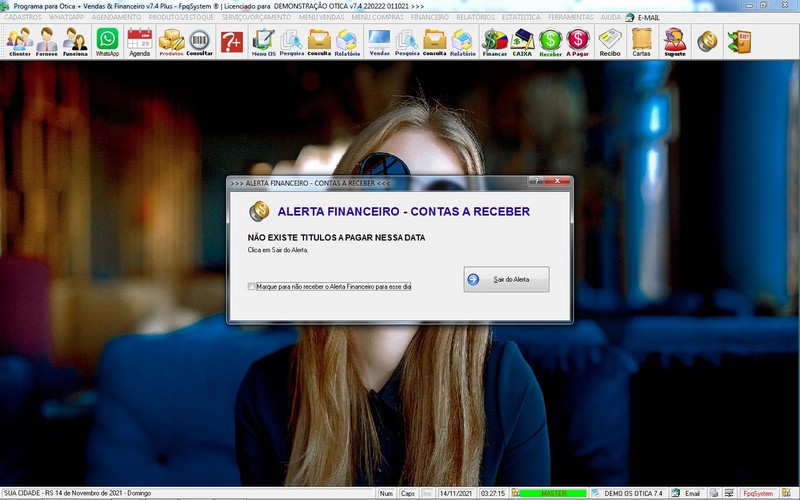
Task: Click the Email status bar item
Action: (687, 493)
